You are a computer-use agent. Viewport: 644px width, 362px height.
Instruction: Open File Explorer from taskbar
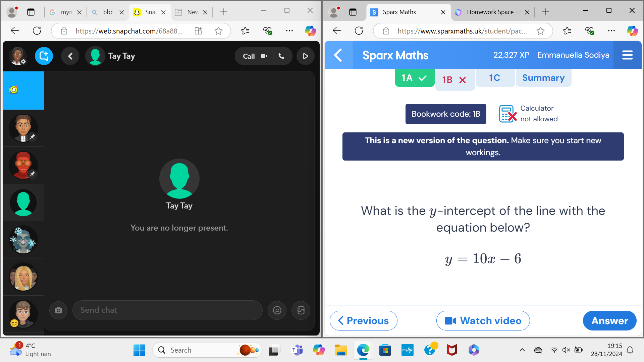click(x=341, y=350)
